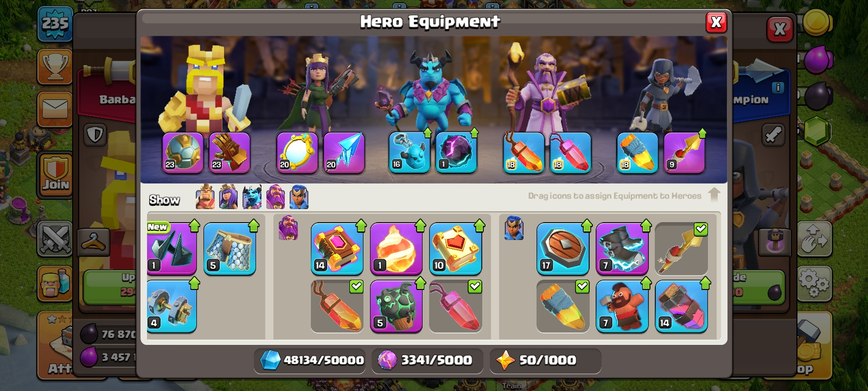Select the level 20 Magic Mirror equipment
This screenshot has width=868, height=391.
point(297,153)
